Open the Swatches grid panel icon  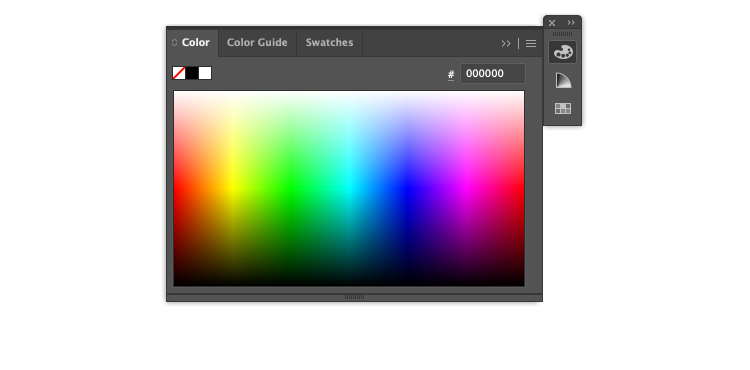[562, 109]
